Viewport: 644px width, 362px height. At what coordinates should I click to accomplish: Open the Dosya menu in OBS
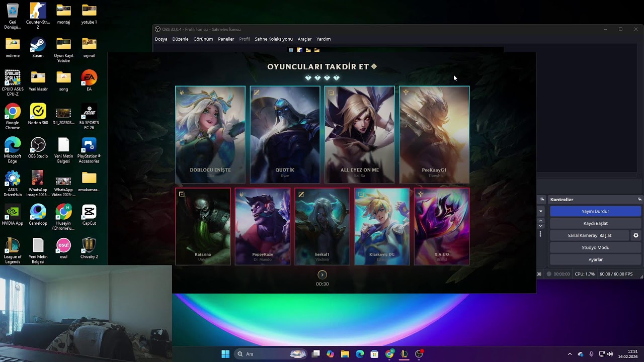pyautogui.click(x=161, y=39)
